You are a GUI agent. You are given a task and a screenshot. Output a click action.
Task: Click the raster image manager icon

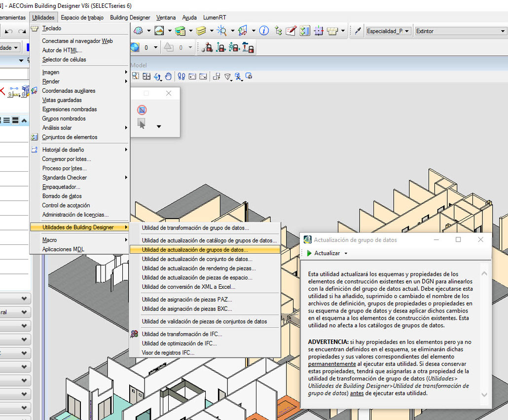tap(159, 31)
